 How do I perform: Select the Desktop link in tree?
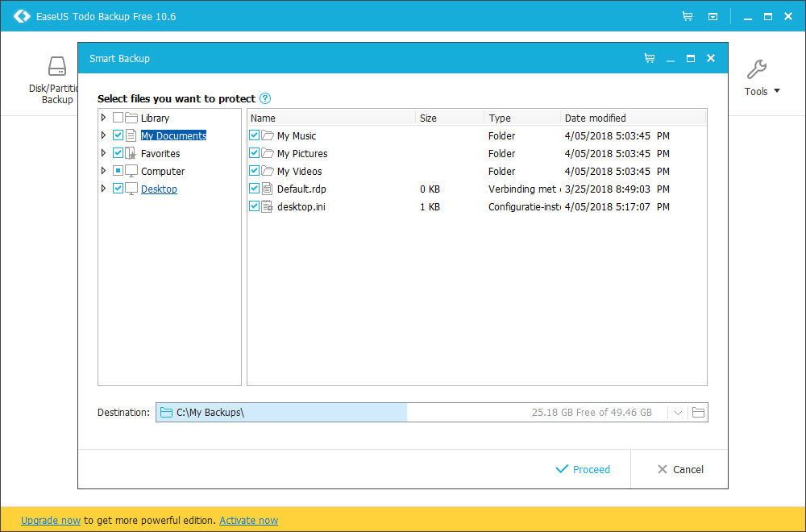(159, 189)
